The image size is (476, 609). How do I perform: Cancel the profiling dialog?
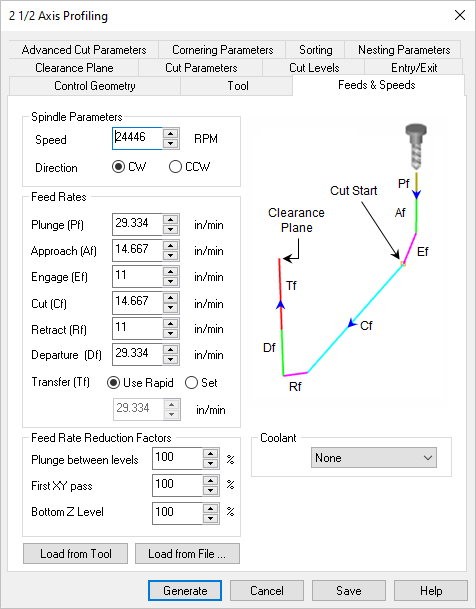[267, 590]
